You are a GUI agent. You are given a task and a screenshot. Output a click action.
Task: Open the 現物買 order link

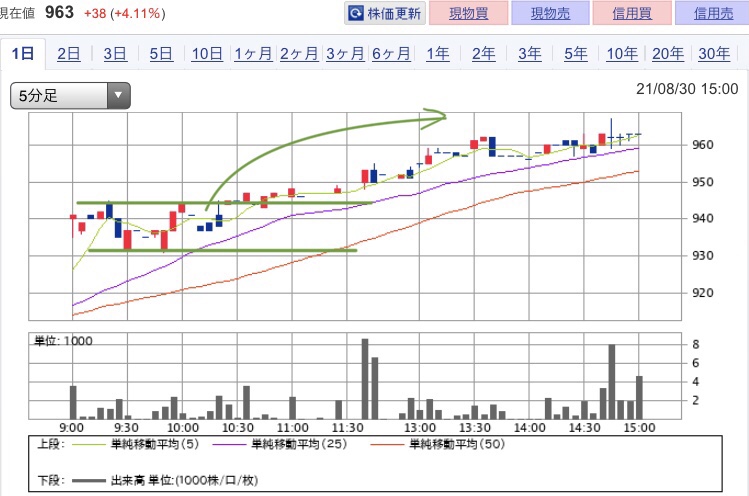point(469,13)
